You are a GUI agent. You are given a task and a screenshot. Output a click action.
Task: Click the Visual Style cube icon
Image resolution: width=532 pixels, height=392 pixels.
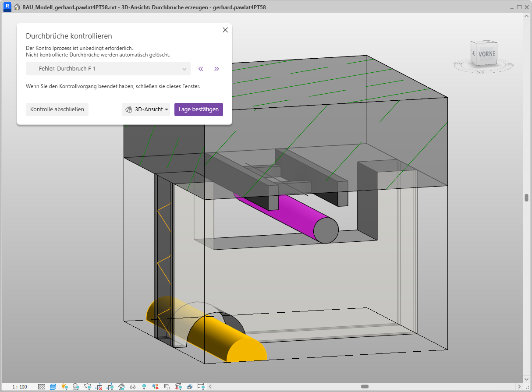(x=53, y=387)
